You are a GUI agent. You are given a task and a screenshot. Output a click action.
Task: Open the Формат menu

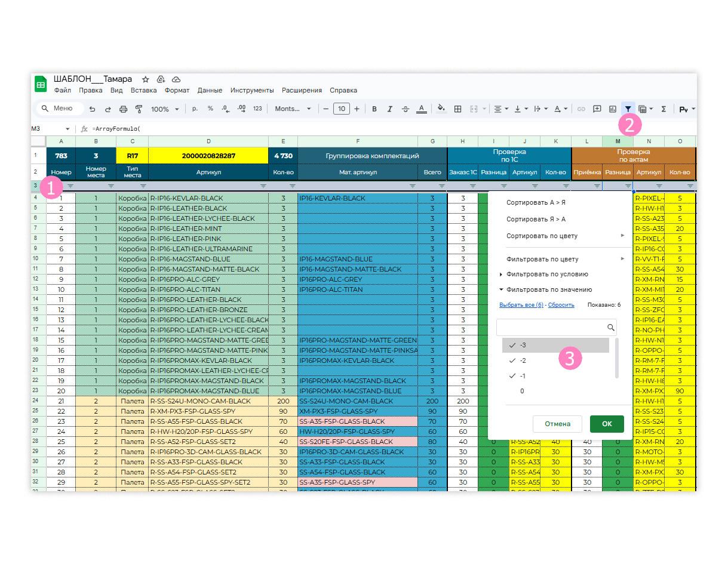pos(177,90)
